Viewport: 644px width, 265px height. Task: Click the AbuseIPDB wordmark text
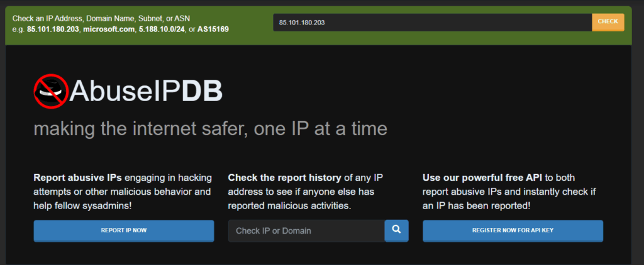[146, 92]
